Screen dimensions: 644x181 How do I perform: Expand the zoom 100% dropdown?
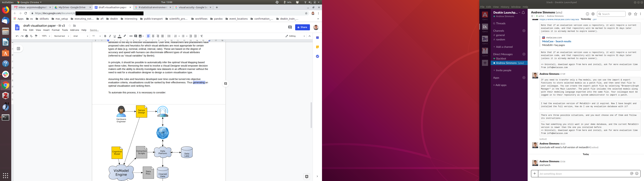[x=46, y=36]
